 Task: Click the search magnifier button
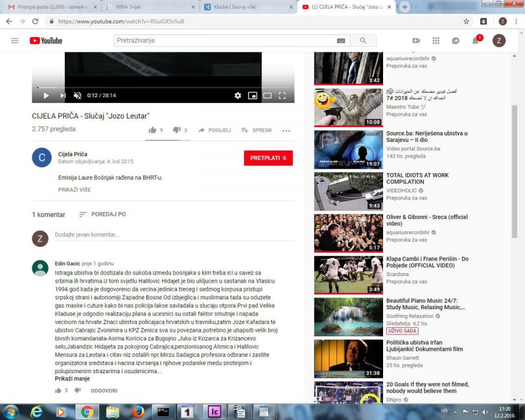(362, 41)
